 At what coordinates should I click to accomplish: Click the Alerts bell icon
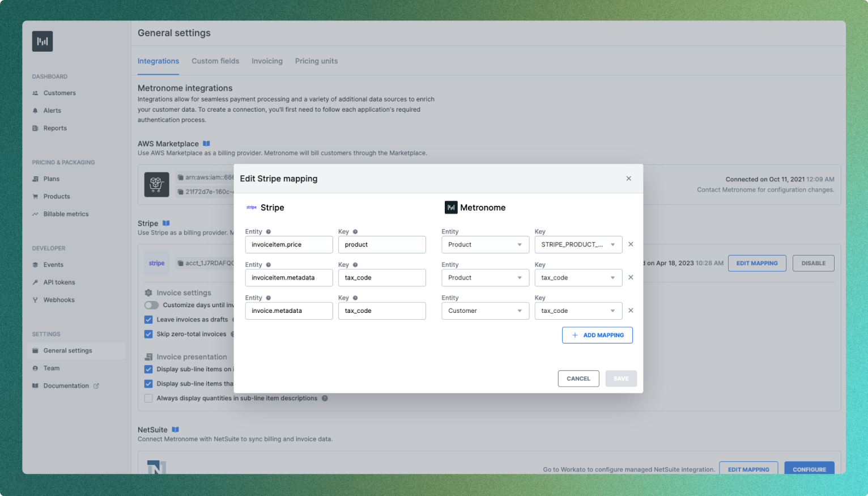(x=35, y=111)
